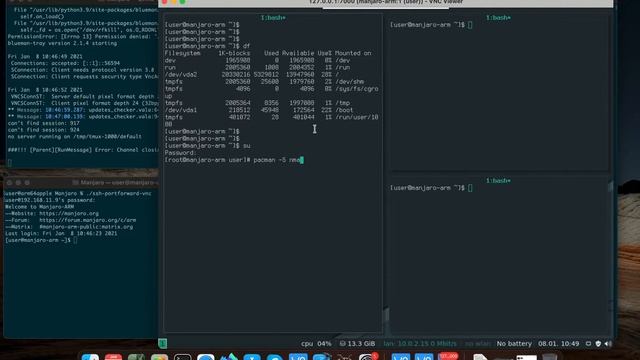Click the 'lan 10.0.2.15' status bar entry
This screenshot has height=360, width=640.
click(x=420, y=344)
